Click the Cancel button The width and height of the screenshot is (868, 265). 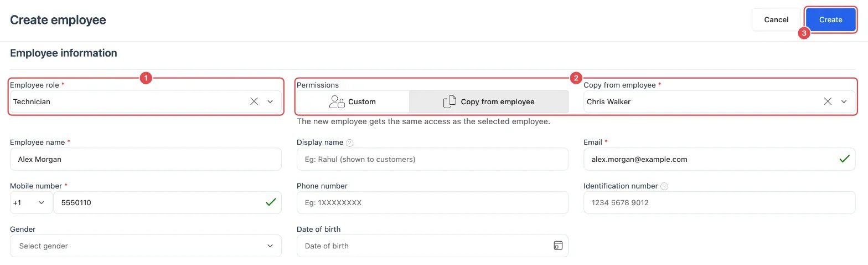pos(776,19)
